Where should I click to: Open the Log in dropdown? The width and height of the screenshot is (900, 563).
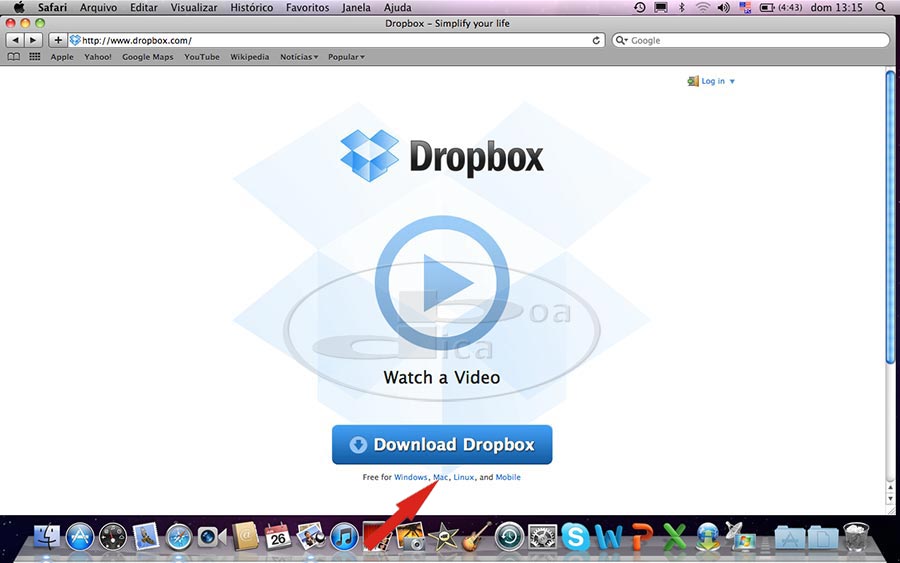pos(712,81)
